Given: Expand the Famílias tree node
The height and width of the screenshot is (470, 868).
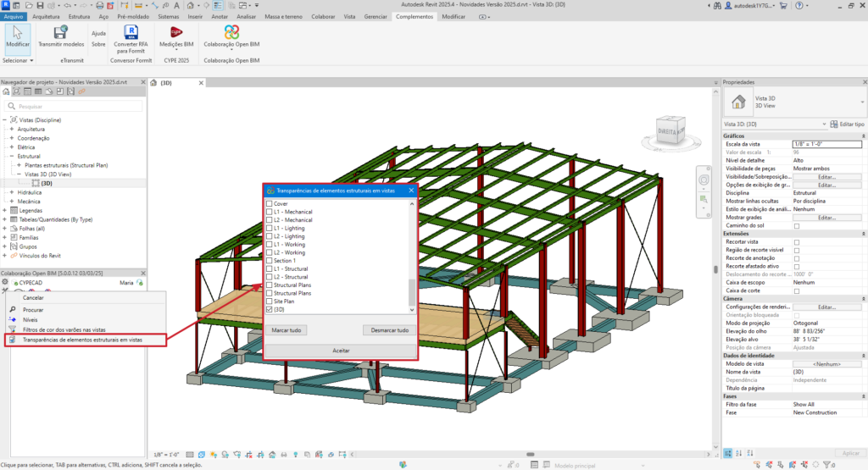Looking at the screenshot, I should pos(5,237).
